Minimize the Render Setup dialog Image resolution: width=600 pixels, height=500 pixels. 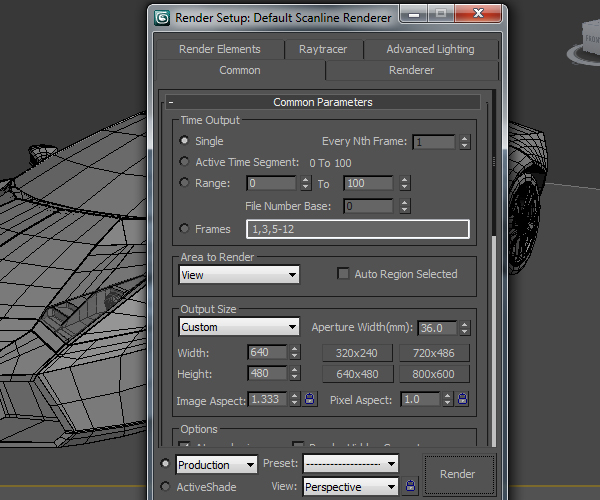tap(414, 14)
